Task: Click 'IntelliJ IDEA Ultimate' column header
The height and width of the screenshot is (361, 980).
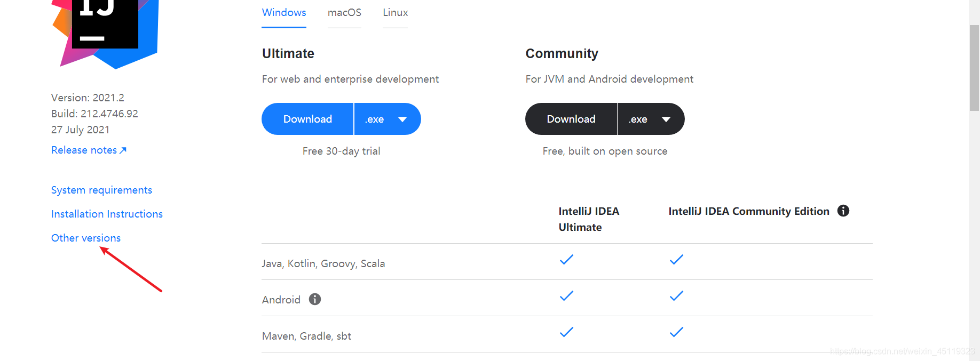Action: (x=589, y=219)
